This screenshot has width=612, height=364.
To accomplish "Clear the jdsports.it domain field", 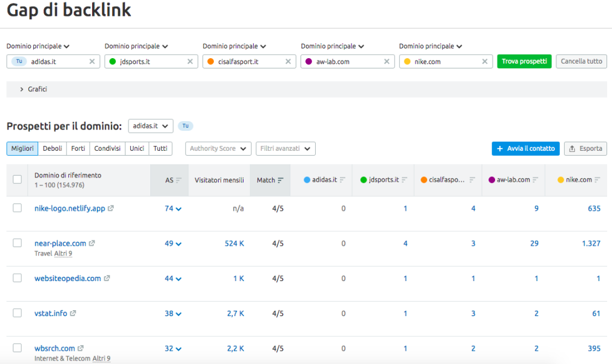I will click(x=190, y=61).
